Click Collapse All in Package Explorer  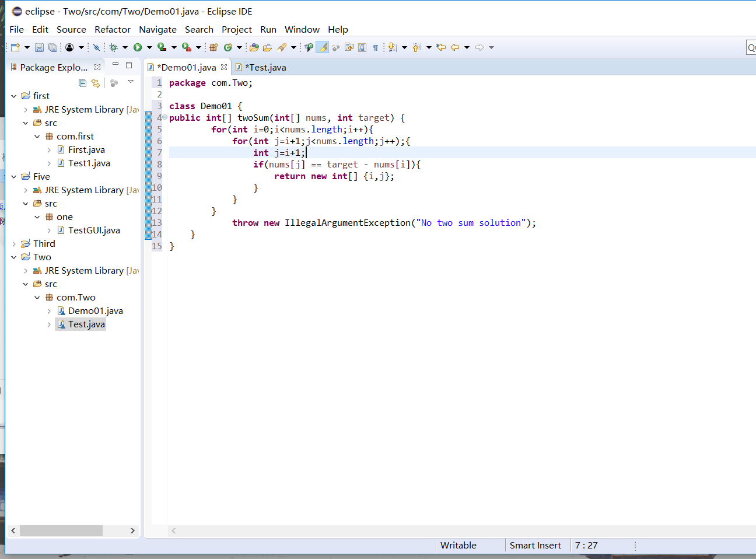pos(82,83)
